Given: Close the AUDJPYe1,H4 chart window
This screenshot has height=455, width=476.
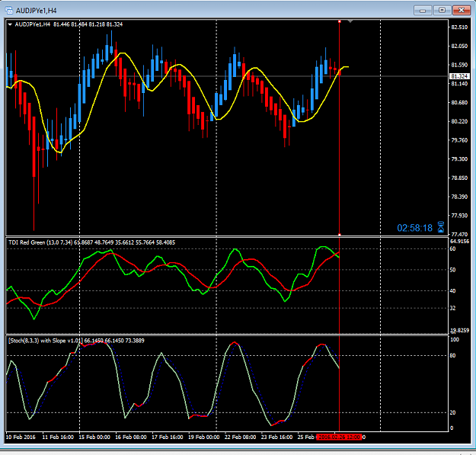Looking at the screenshot, I should 461,11.
